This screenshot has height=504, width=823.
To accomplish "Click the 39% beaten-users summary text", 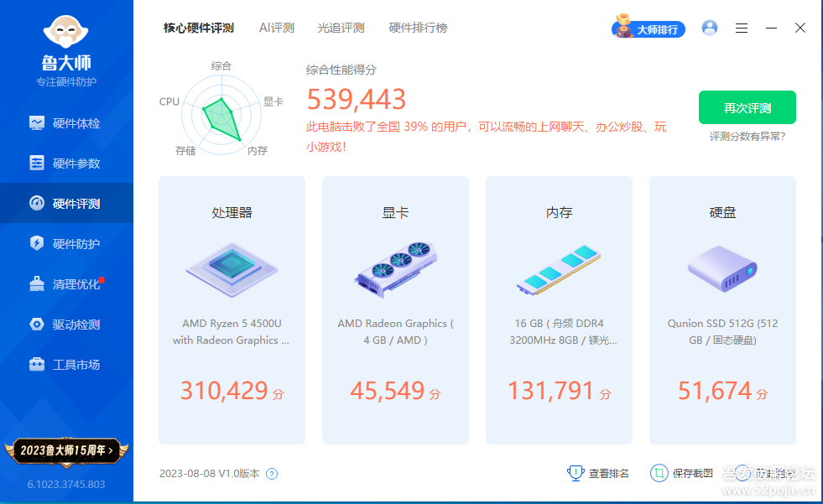I will click(x=486, y=137).
